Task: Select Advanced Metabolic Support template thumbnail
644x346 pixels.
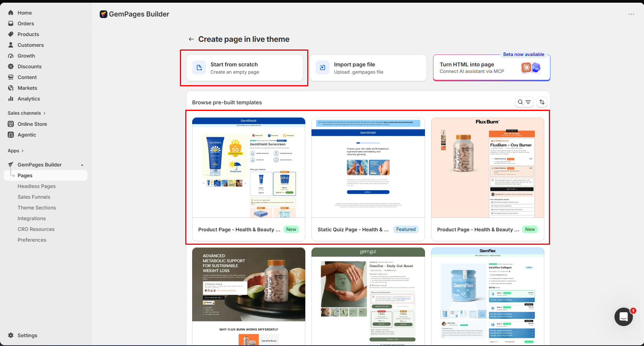Action: click(x=249, y=297)
